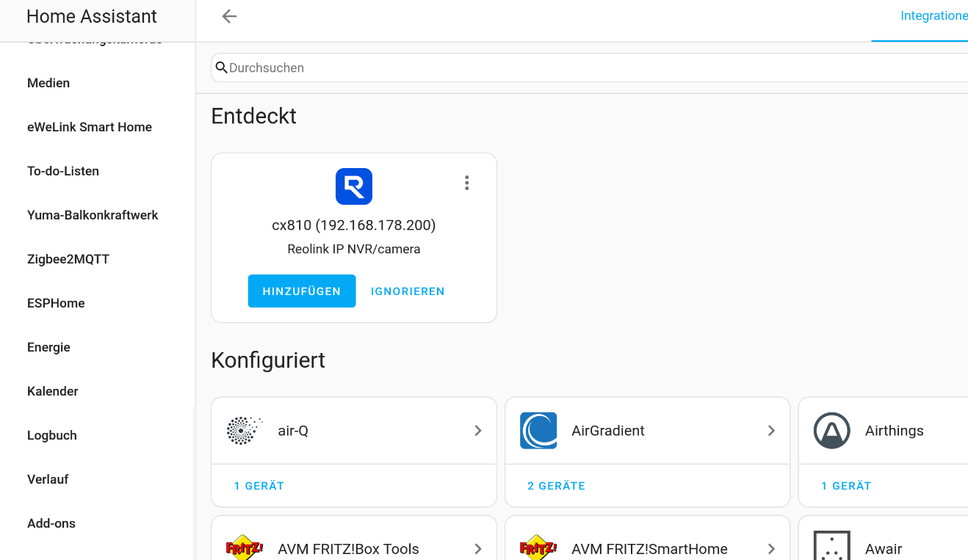Click the AVM FRITZ!SmartHome logo icon
968x560 pixels.
tap(538, 548)
